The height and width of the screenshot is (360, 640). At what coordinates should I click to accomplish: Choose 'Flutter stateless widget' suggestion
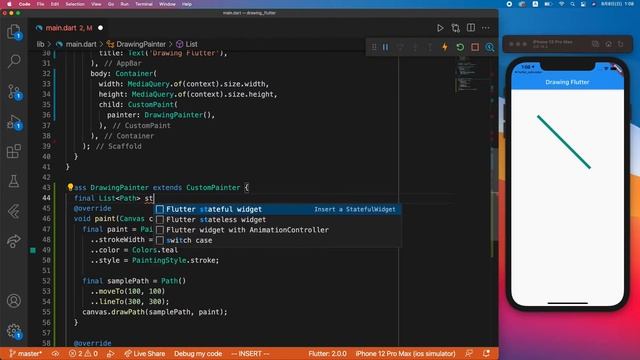277,220
